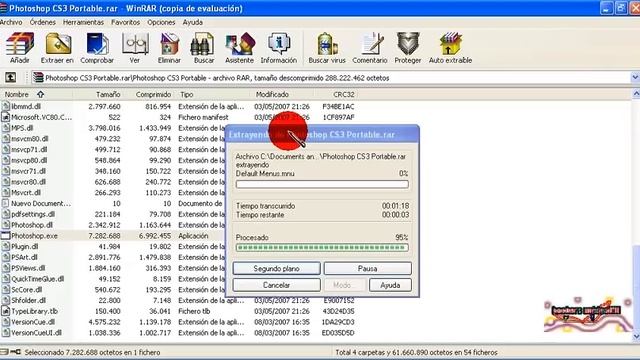Click the Photoshop.exe file icon
This screenshot has height=360, width=640.
coord(5,236)
